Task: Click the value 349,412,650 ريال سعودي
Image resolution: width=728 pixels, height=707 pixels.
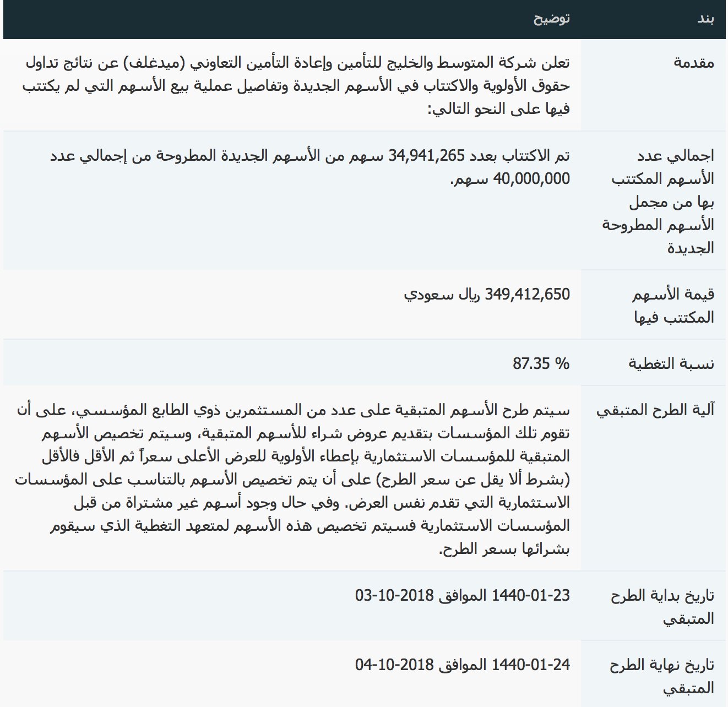Action: coord(487,295)
